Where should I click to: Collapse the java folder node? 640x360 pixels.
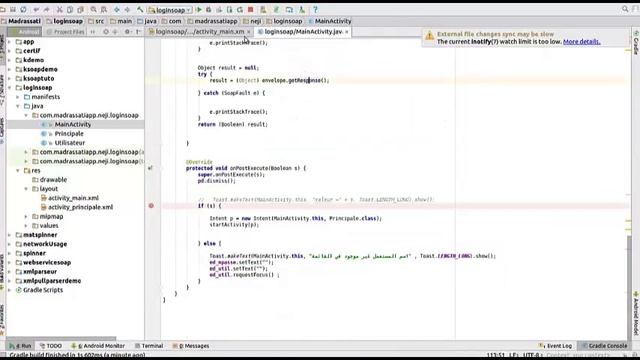click(18, 106)
